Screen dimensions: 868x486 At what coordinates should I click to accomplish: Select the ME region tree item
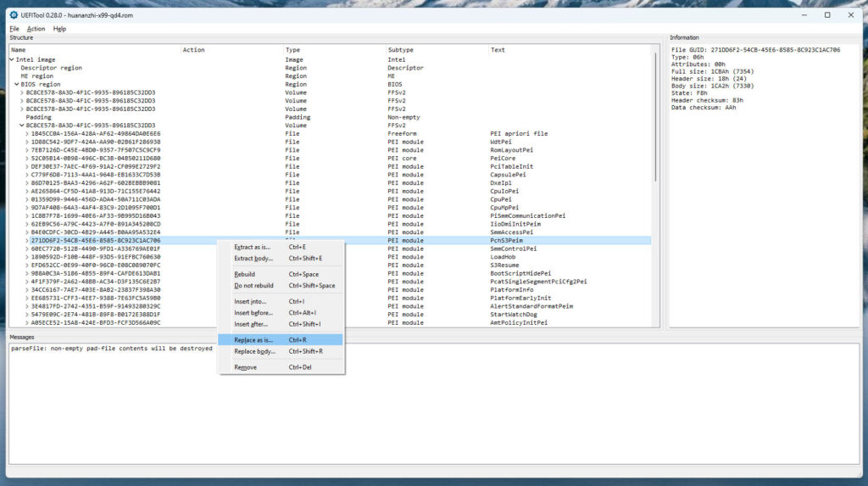(36, 76)
